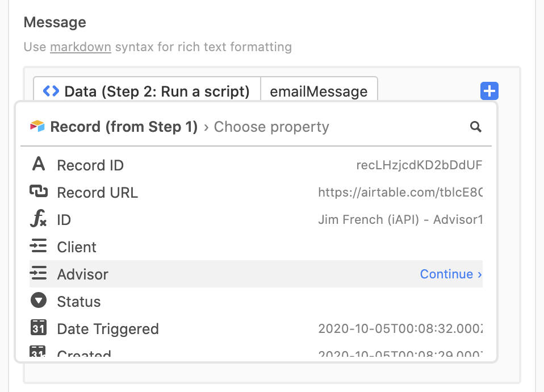This screenshot has height=392, width=544.
Task: Continue into the Advisor property
Action: coord(451,274)
